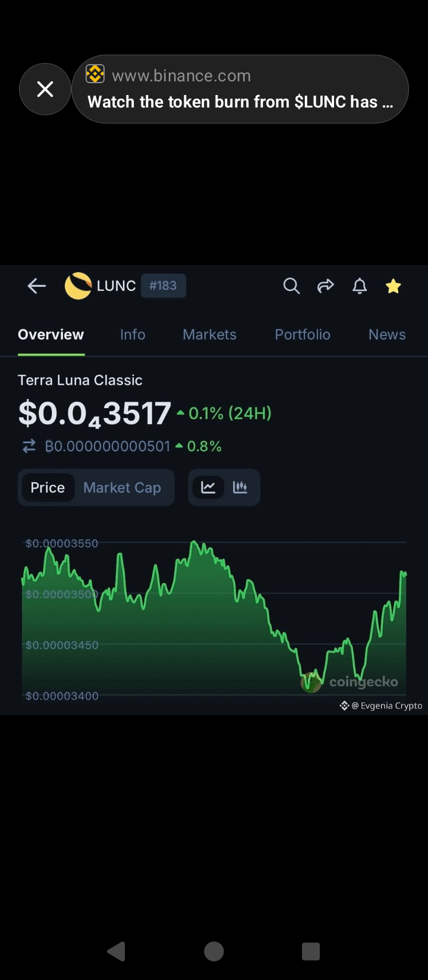Open the Overview tab
Screen dimensions: 428x980
[51, 335]
